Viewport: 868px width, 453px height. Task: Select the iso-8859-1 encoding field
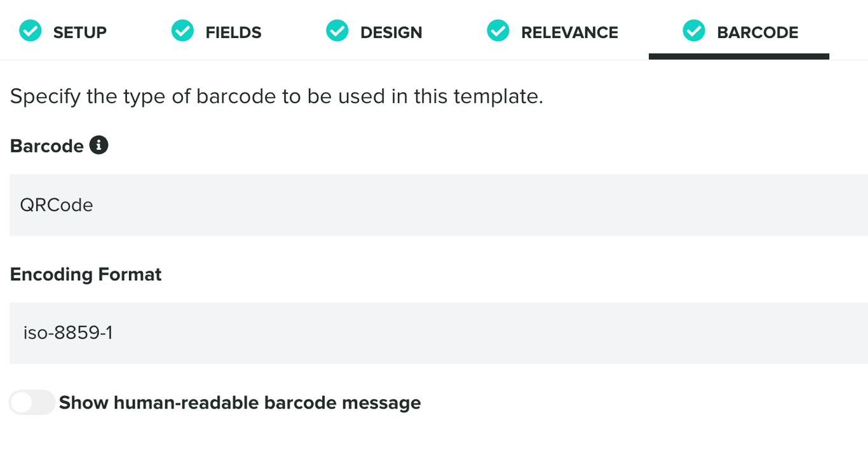[x=434, y=333]
